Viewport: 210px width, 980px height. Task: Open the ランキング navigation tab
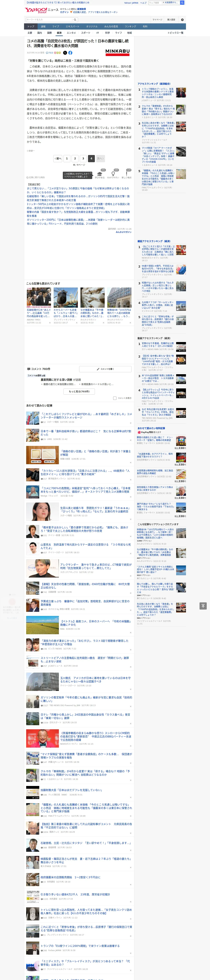click(x=131, y=27)
